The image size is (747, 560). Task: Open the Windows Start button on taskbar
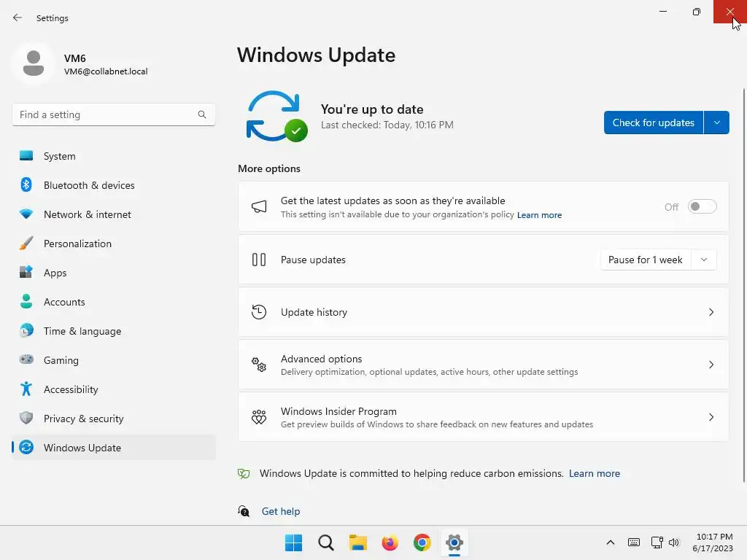click(293, 542)
